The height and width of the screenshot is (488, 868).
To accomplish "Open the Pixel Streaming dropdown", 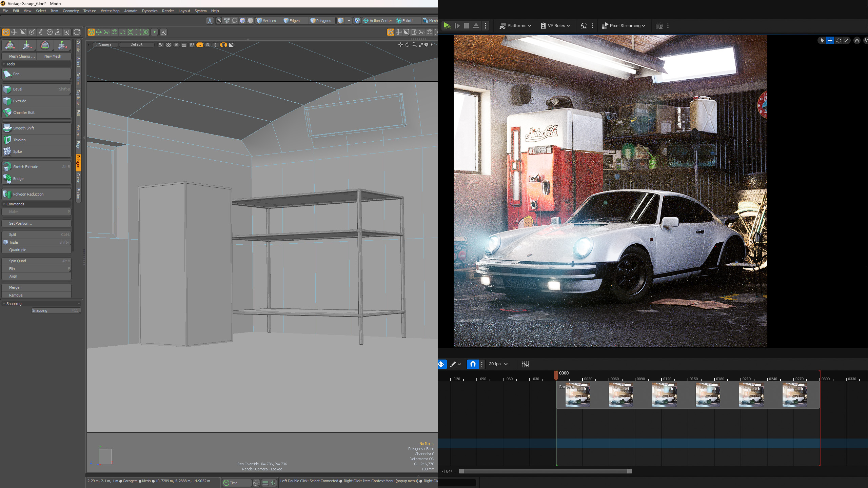I will (624, 25).
